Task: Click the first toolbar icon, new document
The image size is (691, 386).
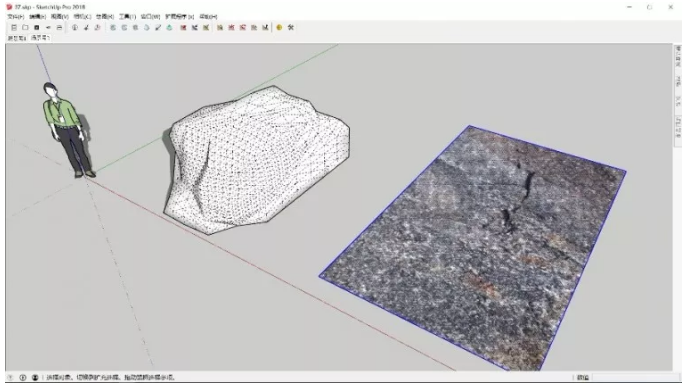Action: point(14,27)
